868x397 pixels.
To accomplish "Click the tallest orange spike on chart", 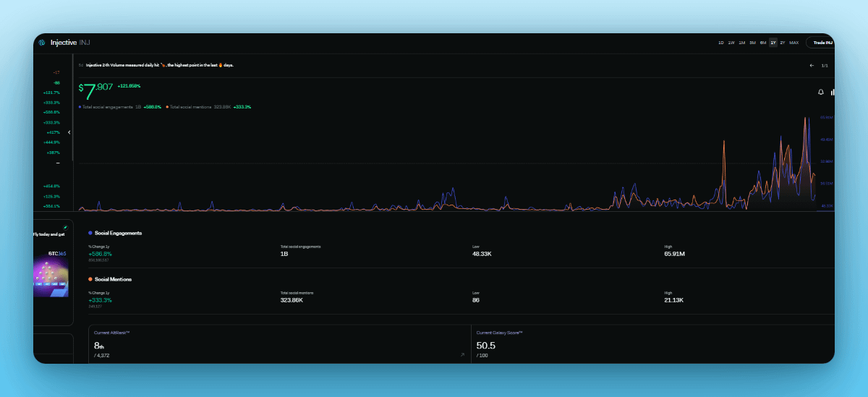I will [x=806, y=120].
